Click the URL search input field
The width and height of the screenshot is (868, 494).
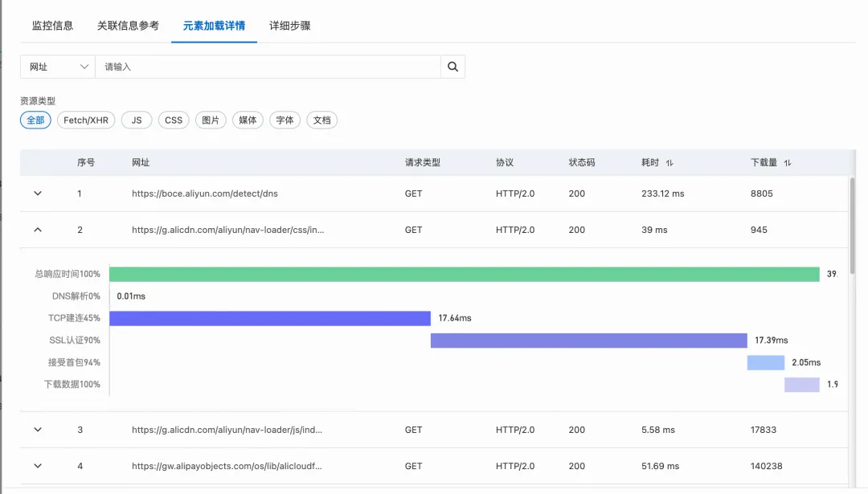click(x=268, y=67)
